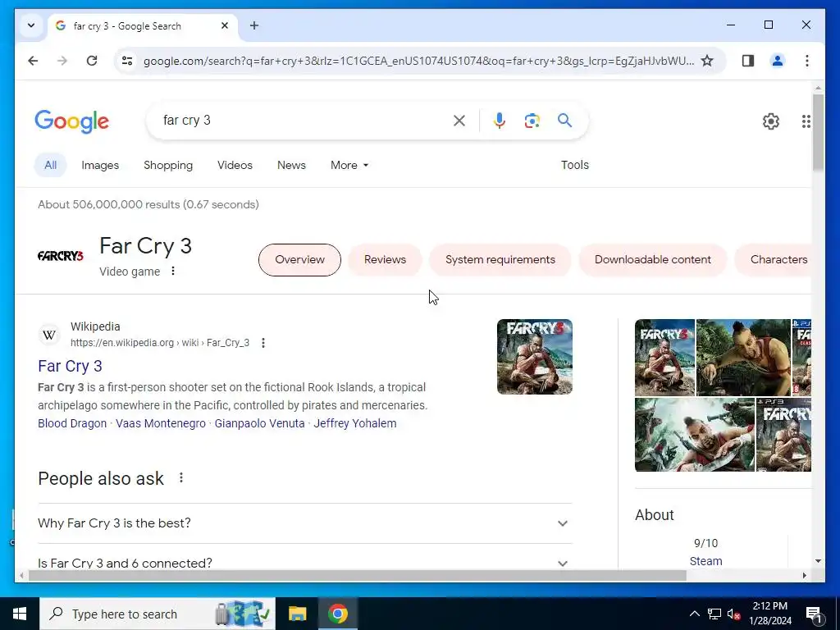Switch to News results
This screenshot has height=630, width=840.
pos(291,165)
